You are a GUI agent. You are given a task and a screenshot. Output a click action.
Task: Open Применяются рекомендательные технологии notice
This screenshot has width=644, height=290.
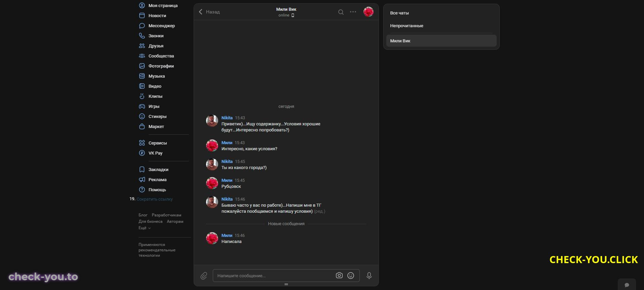pos(157,250)
